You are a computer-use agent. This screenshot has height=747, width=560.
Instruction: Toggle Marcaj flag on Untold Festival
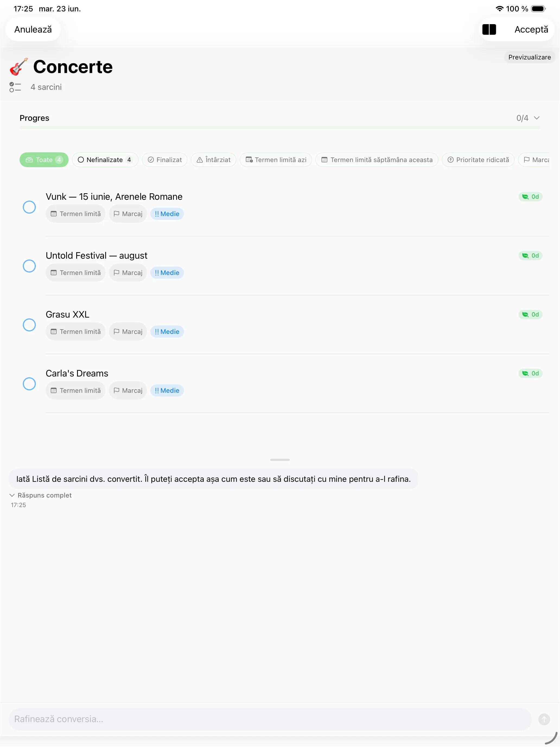tap(128, 273)
